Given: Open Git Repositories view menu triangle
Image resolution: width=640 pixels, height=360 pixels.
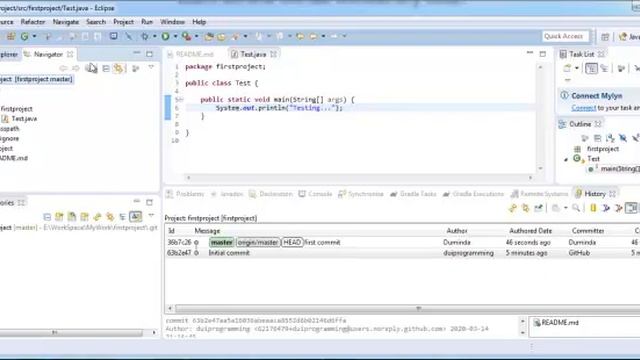Looking at the screenshot, I should (151, 216).
